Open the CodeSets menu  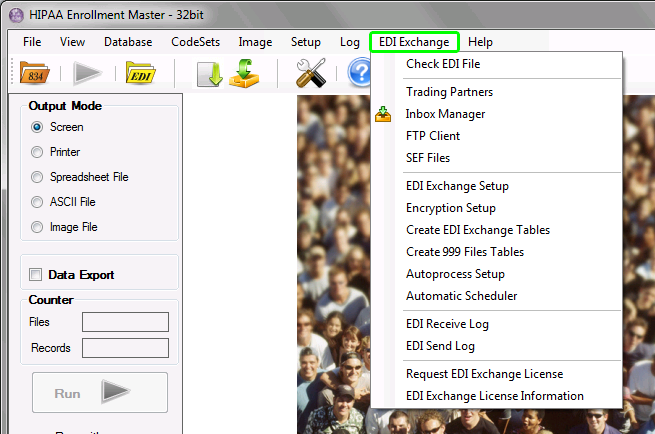click(x=195, y=42)
